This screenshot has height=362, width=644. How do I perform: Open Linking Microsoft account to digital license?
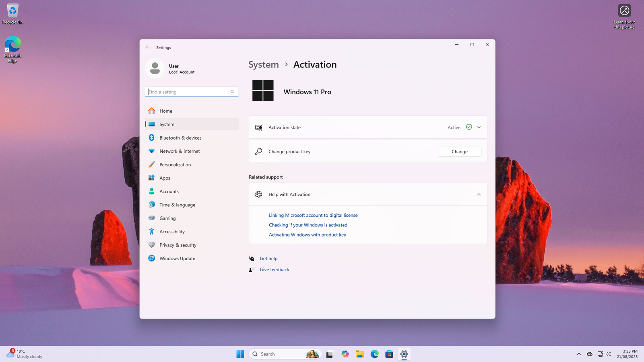pos(313,215)
